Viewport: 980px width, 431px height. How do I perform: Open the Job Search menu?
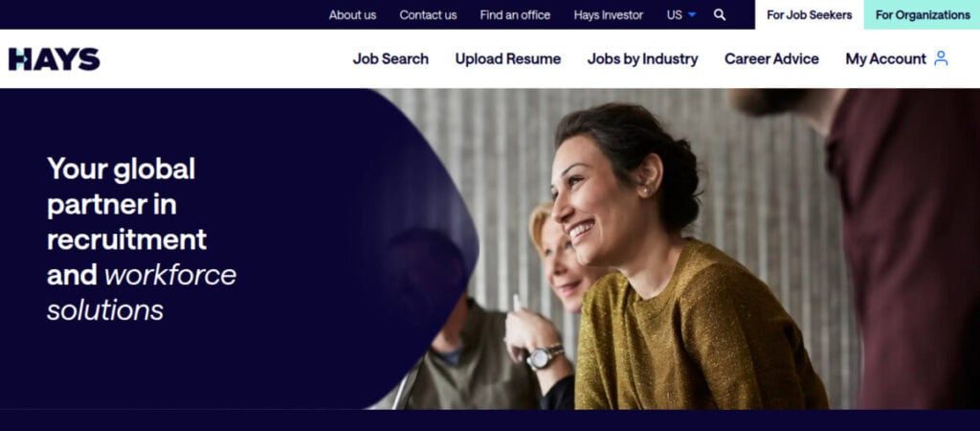click(x=390, y=58)
